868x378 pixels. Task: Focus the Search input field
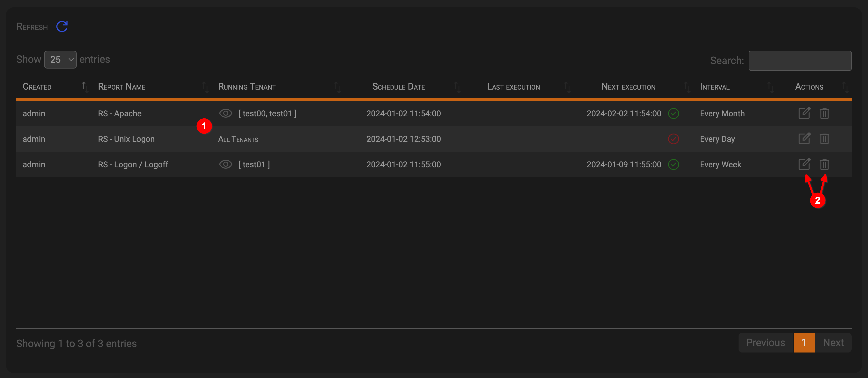800,61
